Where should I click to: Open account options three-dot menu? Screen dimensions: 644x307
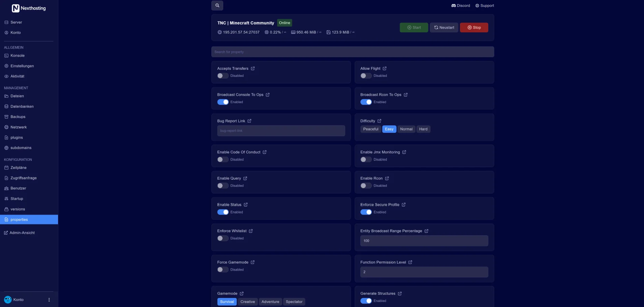point(49,300)
